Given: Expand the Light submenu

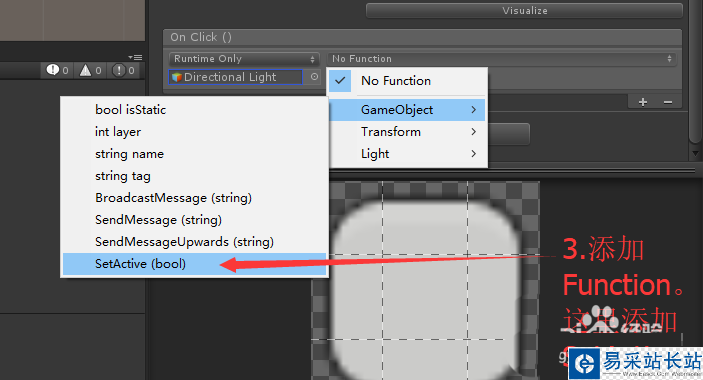Looking at the screenshot, I should (408, 154).
